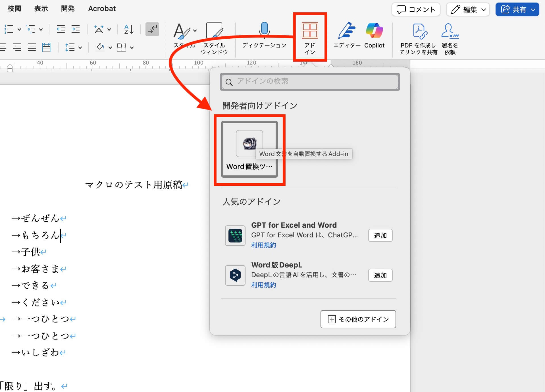Expand Styles dropdown arrow
The width and height of the screenshot is (545, 392).
coord(195,30)
